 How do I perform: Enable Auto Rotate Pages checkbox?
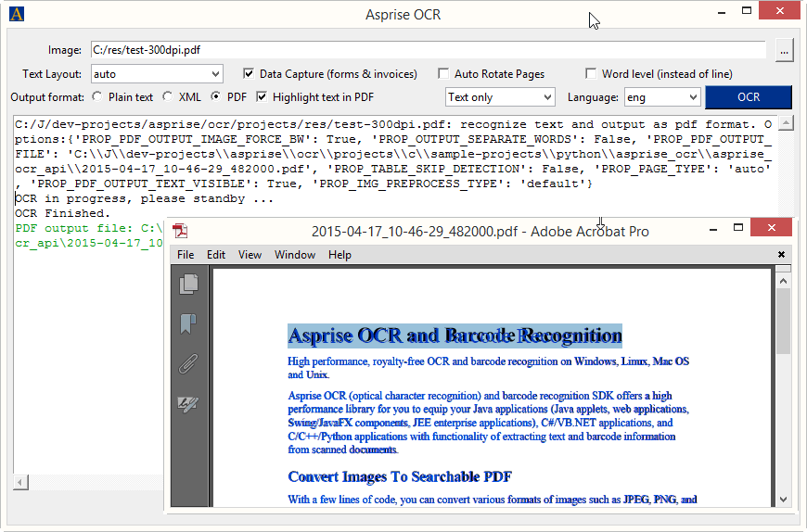point(443,73)
